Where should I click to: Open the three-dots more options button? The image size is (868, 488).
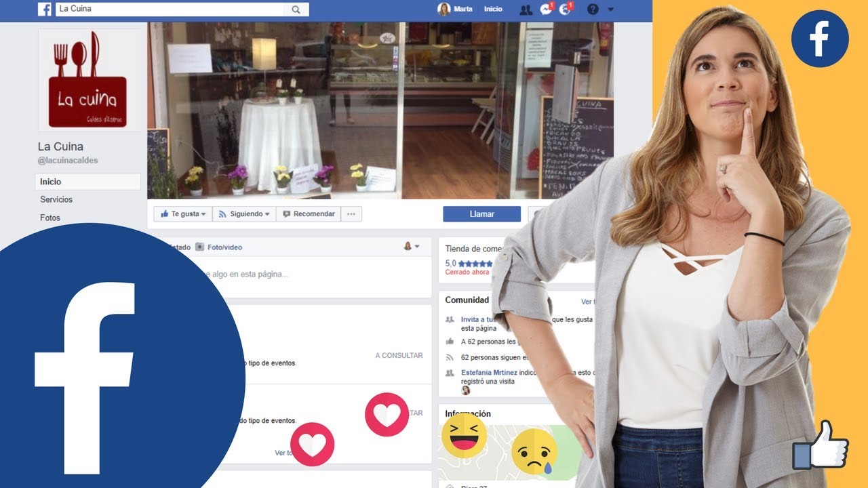point(351,214)
